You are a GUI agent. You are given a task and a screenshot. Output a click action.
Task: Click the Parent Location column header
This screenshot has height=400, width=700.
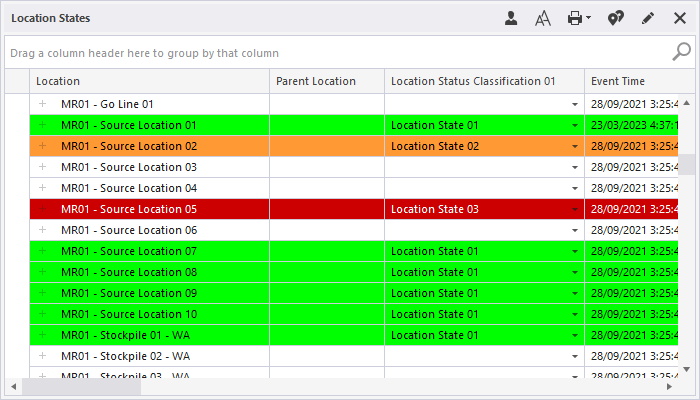coord(326,81)
